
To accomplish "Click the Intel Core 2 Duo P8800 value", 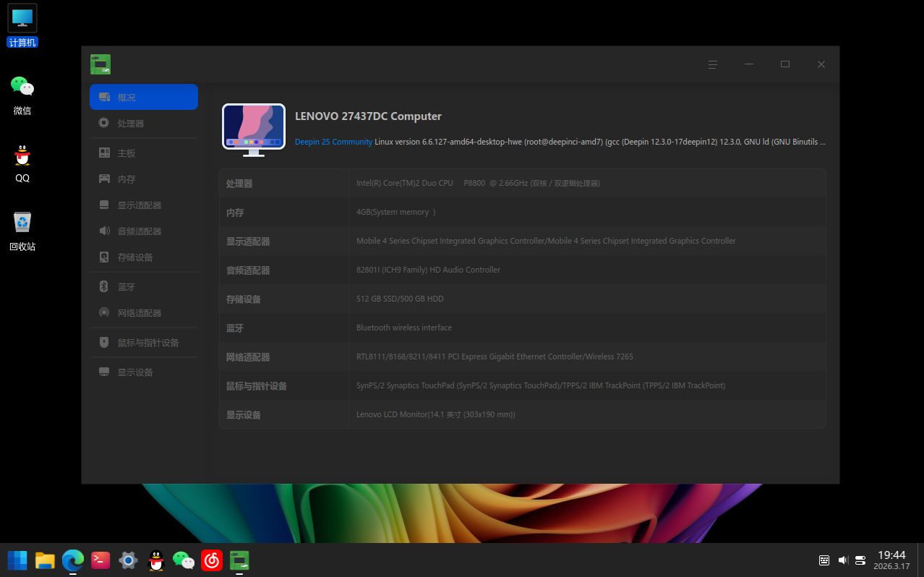I will click(478, 184).
